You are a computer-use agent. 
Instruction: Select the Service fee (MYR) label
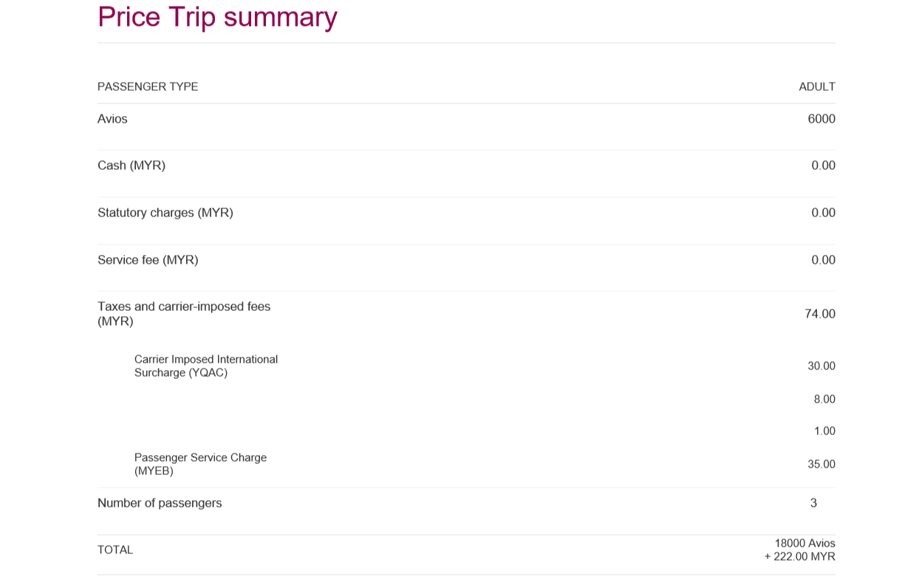(148, 260)
